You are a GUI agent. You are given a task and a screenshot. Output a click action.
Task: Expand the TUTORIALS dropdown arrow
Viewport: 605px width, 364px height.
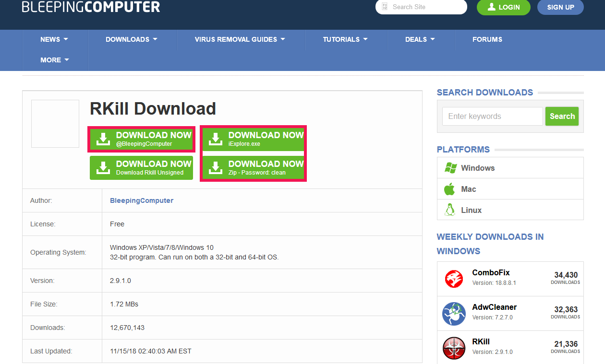pyautogui.click(x=365, y=39)
